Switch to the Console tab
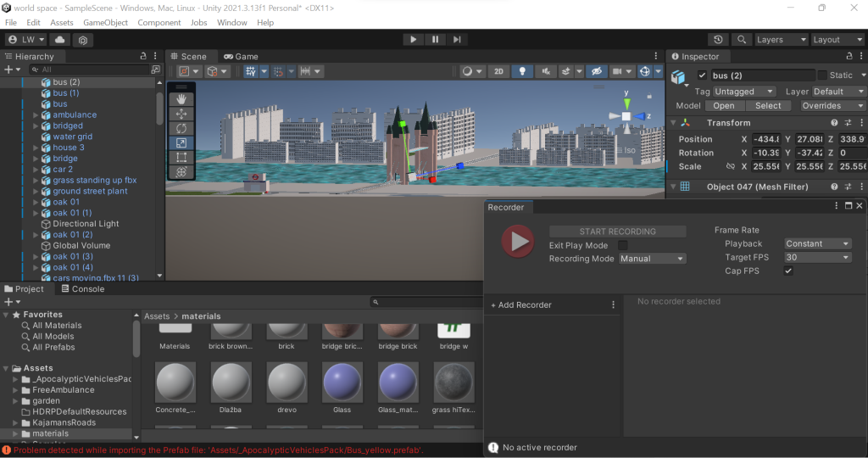The height and width of the screenshot is (458, 868). [x=82, y=289]
